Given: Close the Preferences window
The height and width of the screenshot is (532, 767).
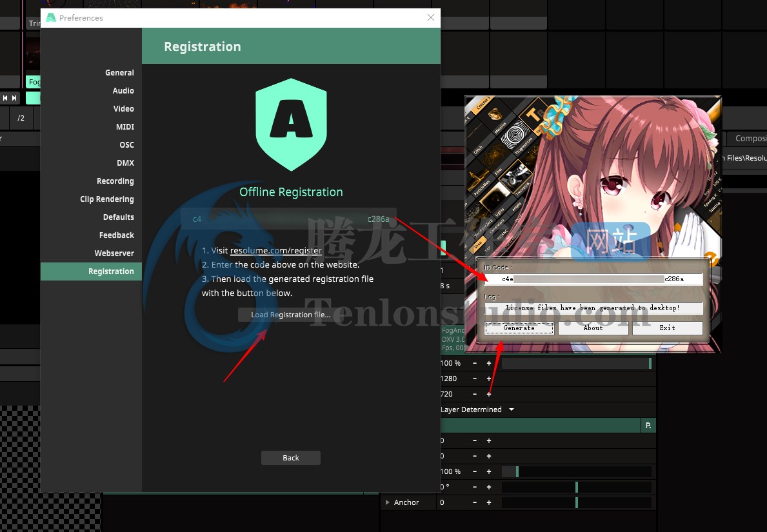Looking at the screenshot, I should [x=430, y=17].
